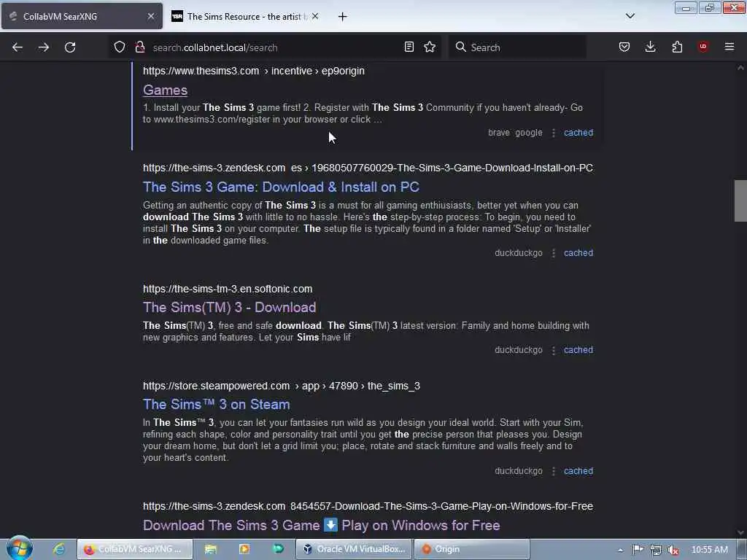Switch to The Sims Resource tab
The height and width of the screenshot is (560, 747).
tap(245, 16)
